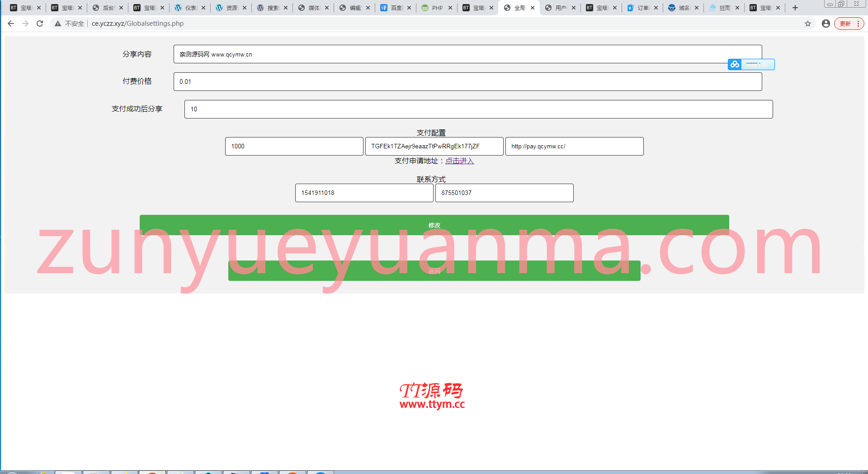Click the 支付成功后分享 label
Viewport: 868px width, 474px height.
[137, 109]
